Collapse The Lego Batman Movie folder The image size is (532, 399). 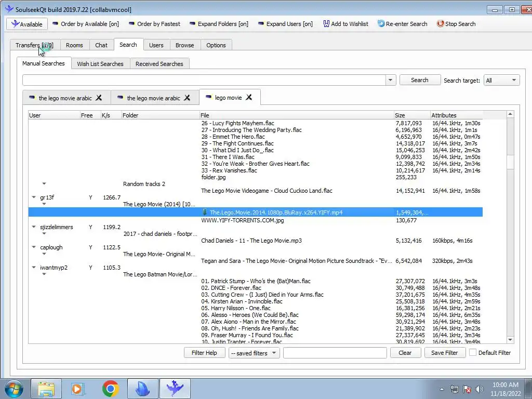click(44, 274)
